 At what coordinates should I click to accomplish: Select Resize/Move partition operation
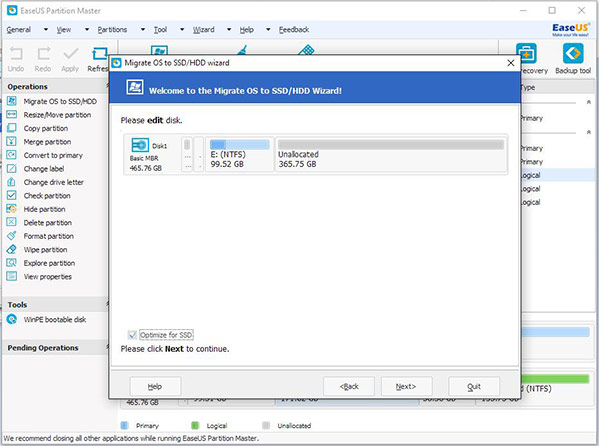click(57, 115)
